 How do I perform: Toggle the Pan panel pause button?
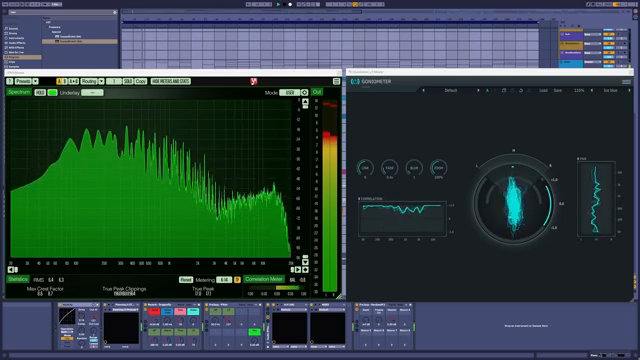[578, 159]
